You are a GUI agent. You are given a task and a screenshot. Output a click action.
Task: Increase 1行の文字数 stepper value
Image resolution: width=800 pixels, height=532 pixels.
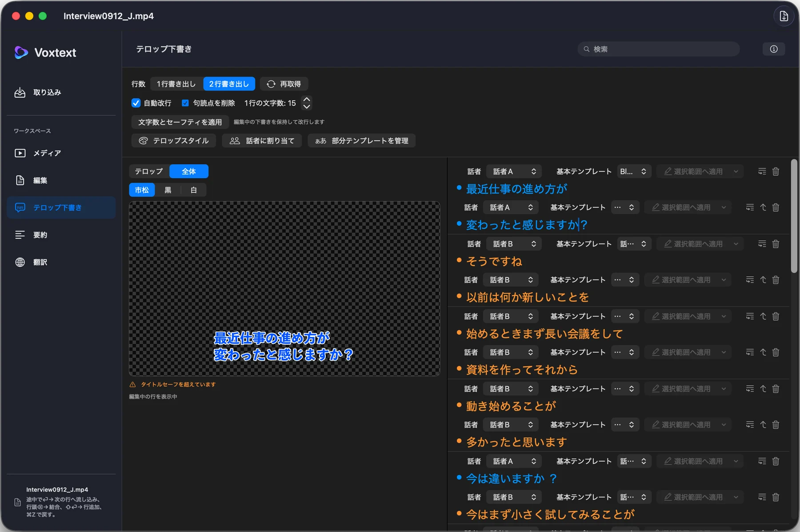(x=307, y=99)
